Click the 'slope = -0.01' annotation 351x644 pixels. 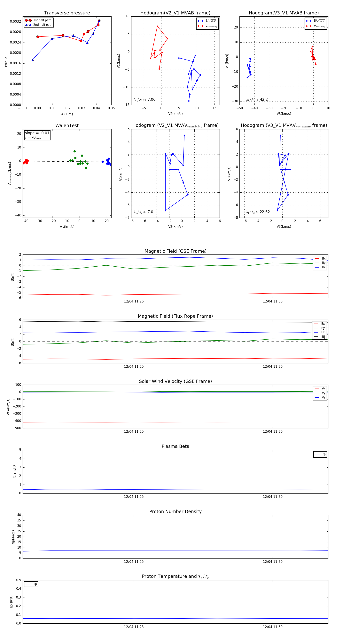tap(37, 133)
